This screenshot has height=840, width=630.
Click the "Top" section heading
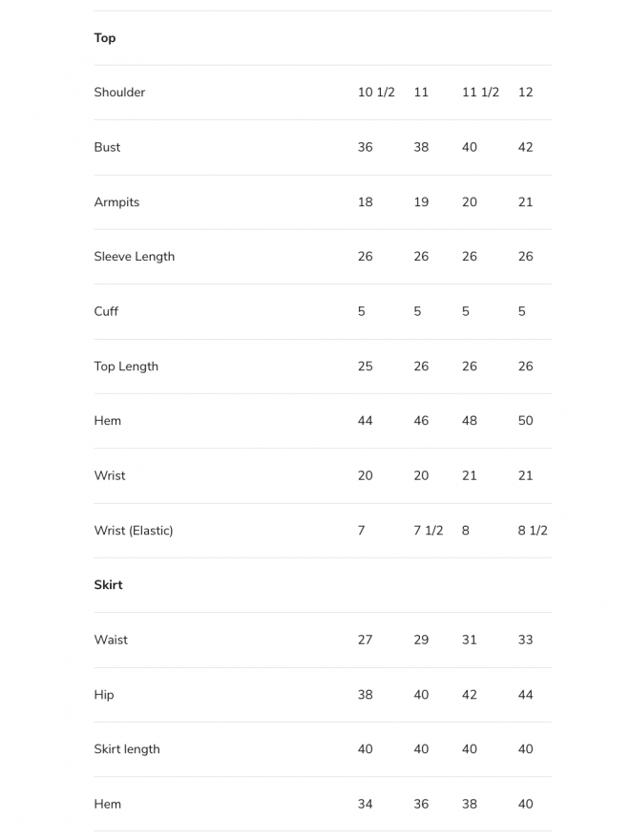click(105, 38)
